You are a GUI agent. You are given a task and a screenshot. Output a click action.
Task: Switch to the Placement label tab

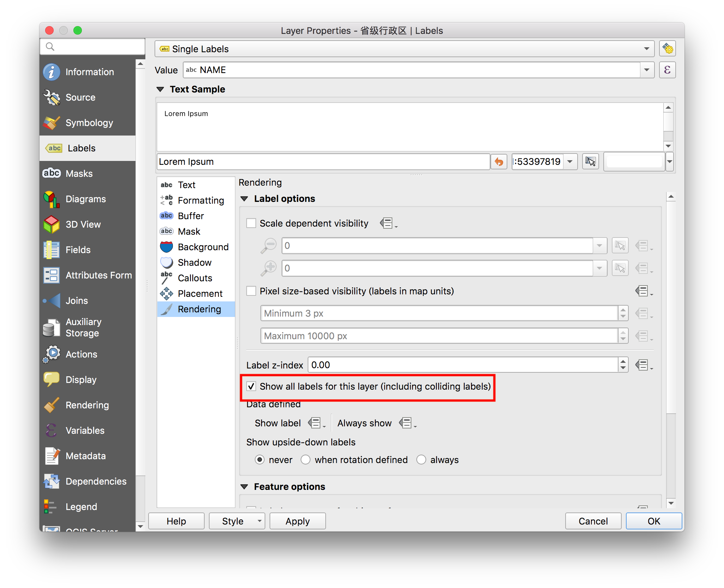tap(200, 294)
